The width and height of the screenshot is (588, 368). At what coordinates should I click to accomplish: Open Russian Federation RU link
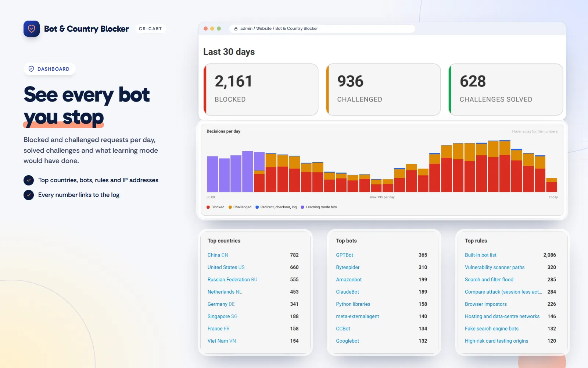[x=233, y=280]
